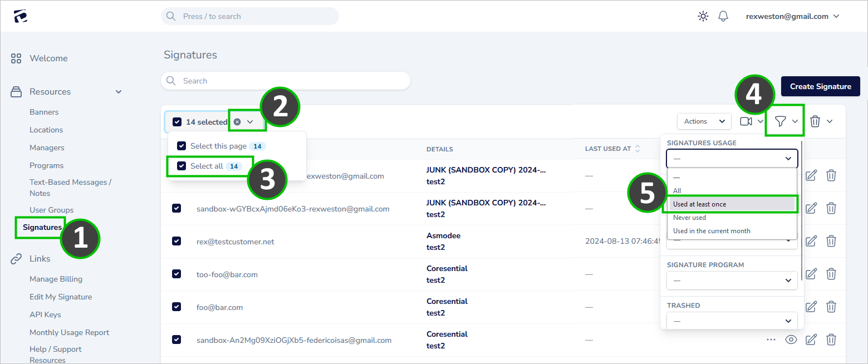Delete the too-foo@bar.com signature via trash icon
The width and height of the screenshot is (868, 364).
[x=831, y=274]
